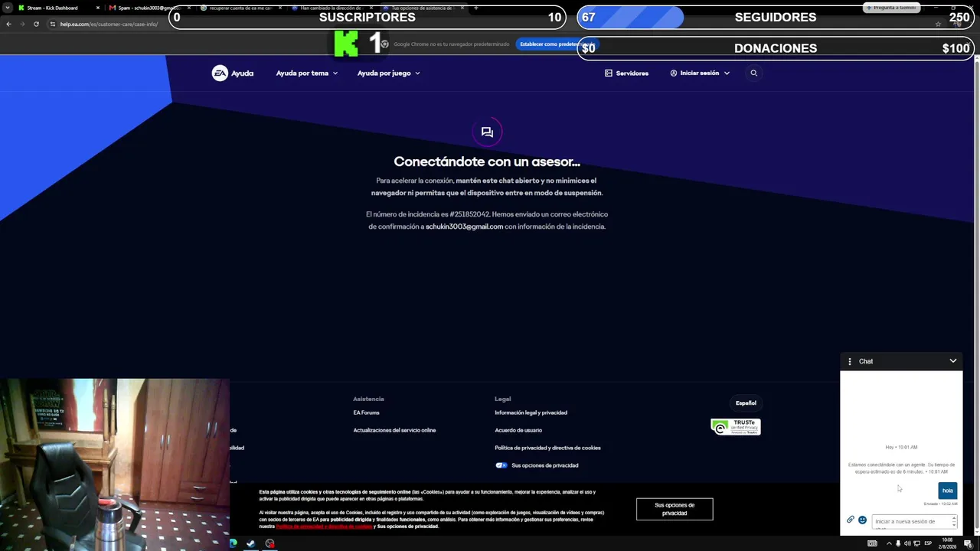Screen dimensions: 980x551
Task: Open the Steam taskbar icon
Action: pyautogui.click(x=250, y=543)
